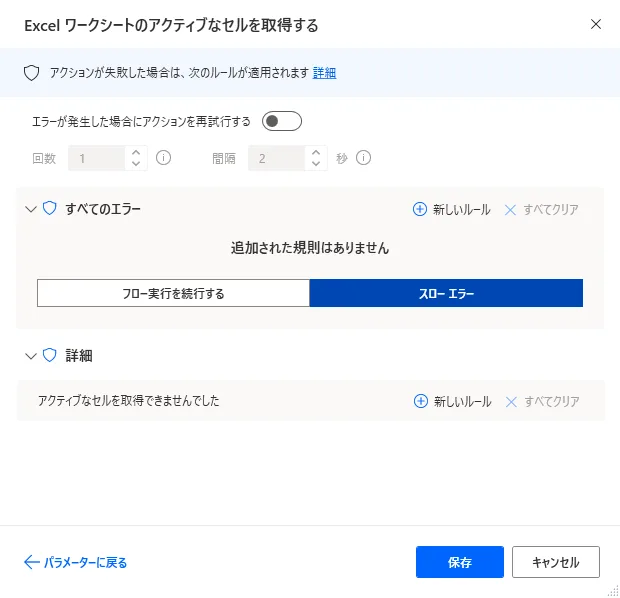
Task: Go back via パラメーターに戻る link
Action: tap(85, 562)
